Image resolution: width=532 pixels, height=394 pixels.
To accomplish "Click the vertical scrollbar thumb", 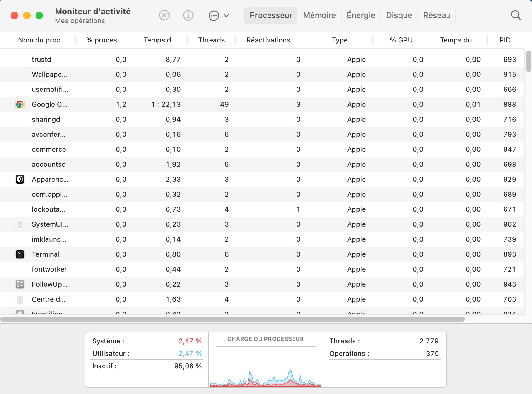I will [x=529, y=61].
